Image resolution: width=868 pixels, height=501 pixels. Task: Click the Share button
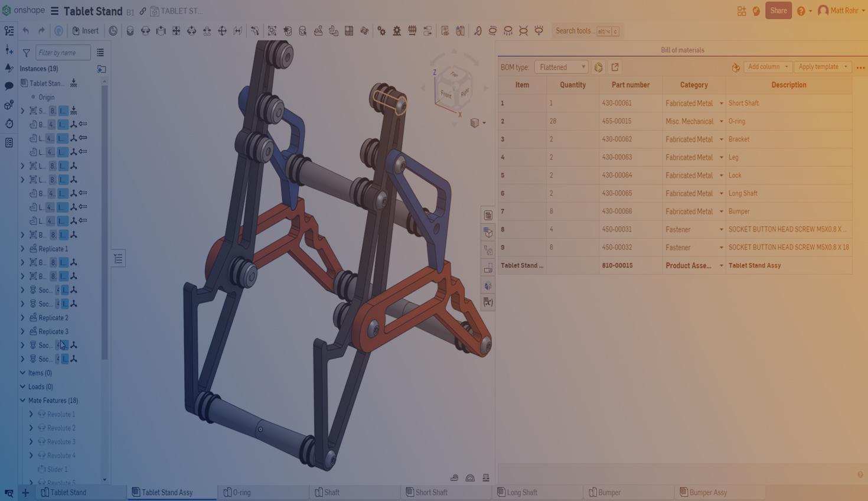[778, 11]
